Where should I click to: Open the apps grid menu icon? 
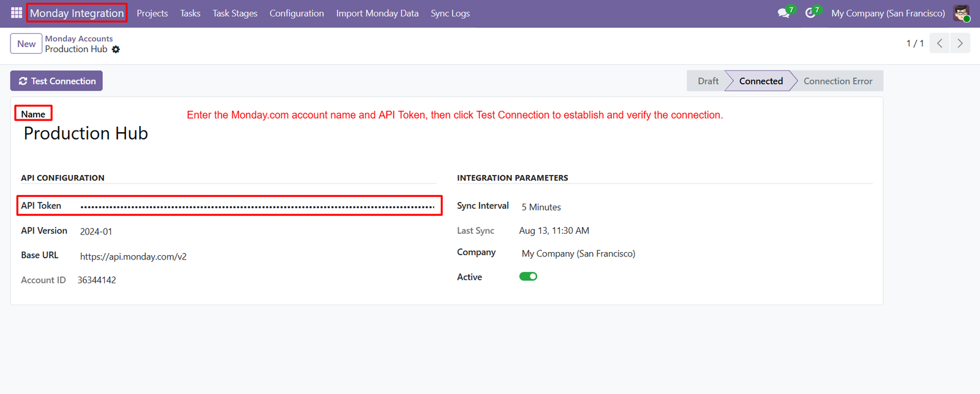pyautogui.click(x=17, y=13)
